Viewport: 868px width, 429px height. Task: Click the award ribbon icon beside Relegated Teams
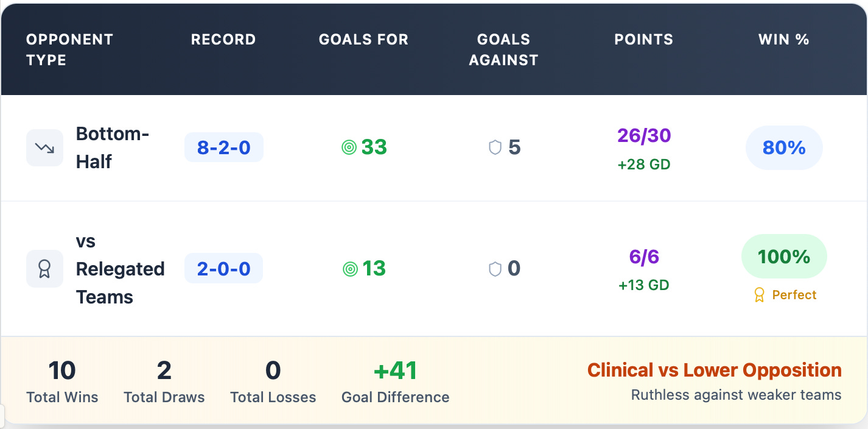44,269
